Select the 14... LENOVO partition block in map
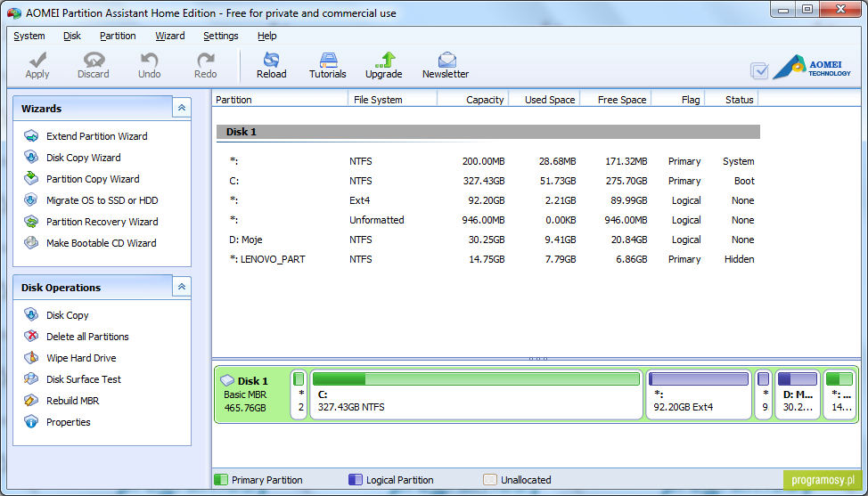This screenshot has width=868, height=496. click(839, 394)
